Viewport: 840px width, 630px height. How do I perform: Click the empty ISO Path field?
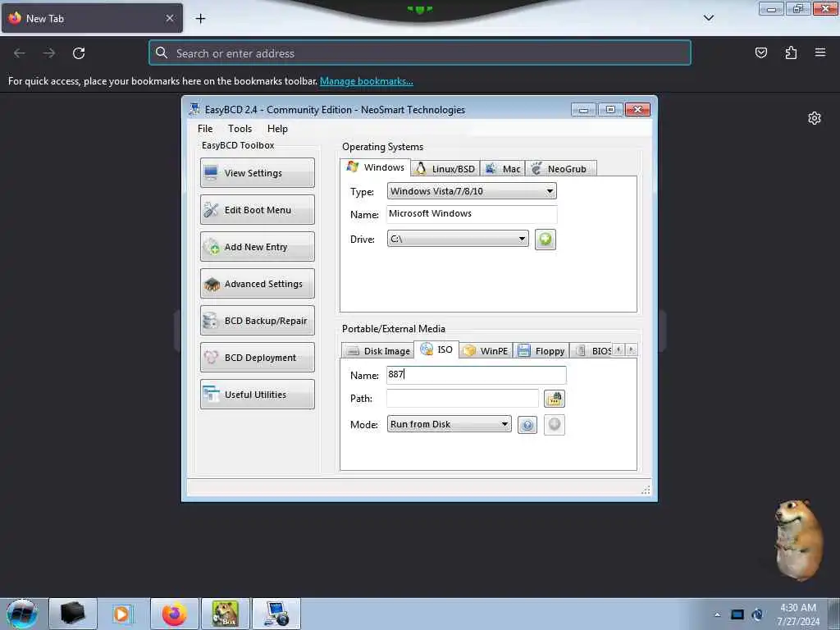click(x=463, y=398)
